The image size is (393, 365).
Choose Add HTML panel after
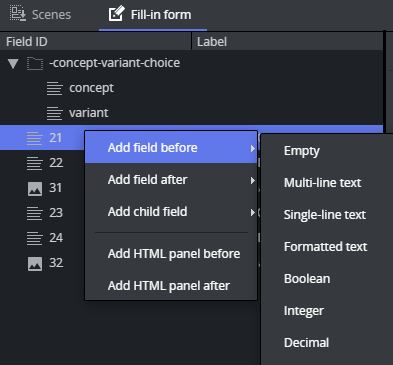click(171, 286)
